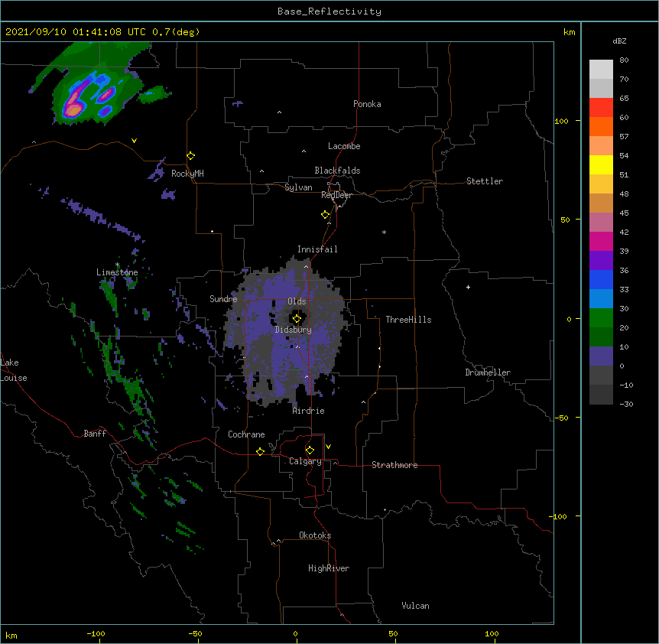Click the RockyMH label
659x644 pixels.
(x=187, y=174)
